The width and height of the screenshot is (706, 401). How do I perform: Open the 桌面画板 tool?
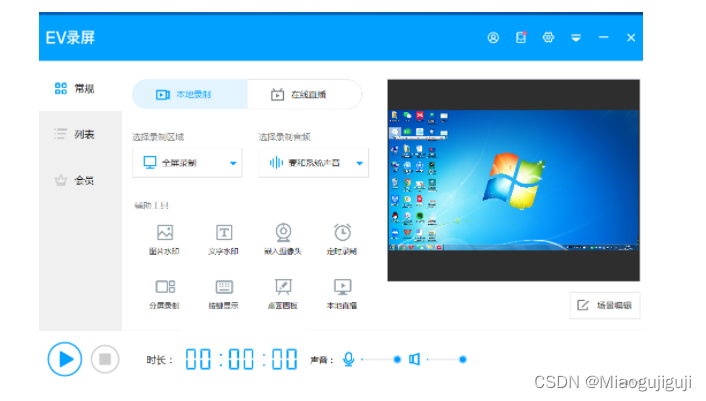[283, 294]
